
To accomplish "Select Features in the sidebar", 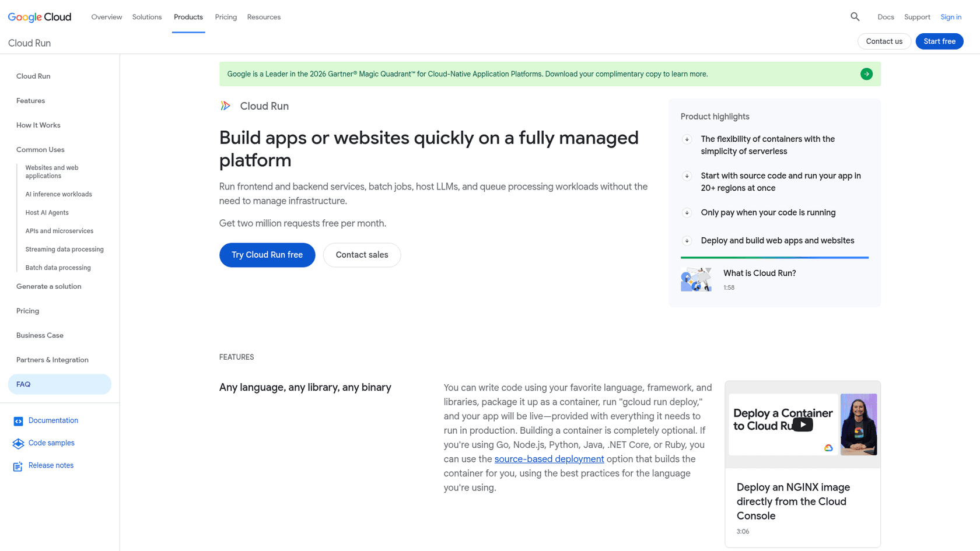I will coord(30,101).
